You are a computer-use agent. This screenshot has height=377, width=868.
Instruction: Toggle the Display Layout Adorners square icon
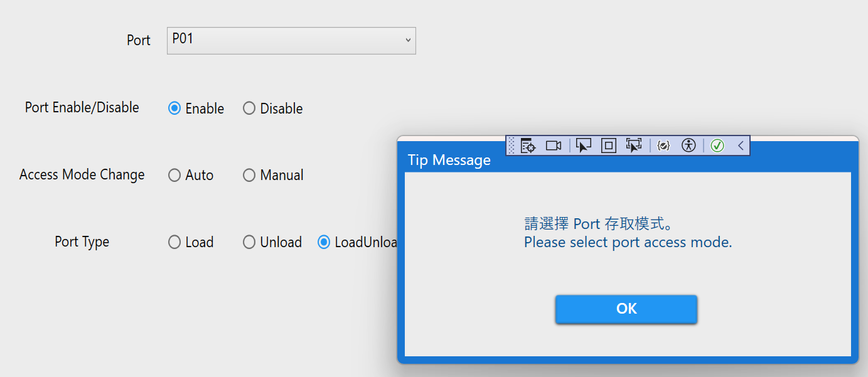tap(608, 146)
